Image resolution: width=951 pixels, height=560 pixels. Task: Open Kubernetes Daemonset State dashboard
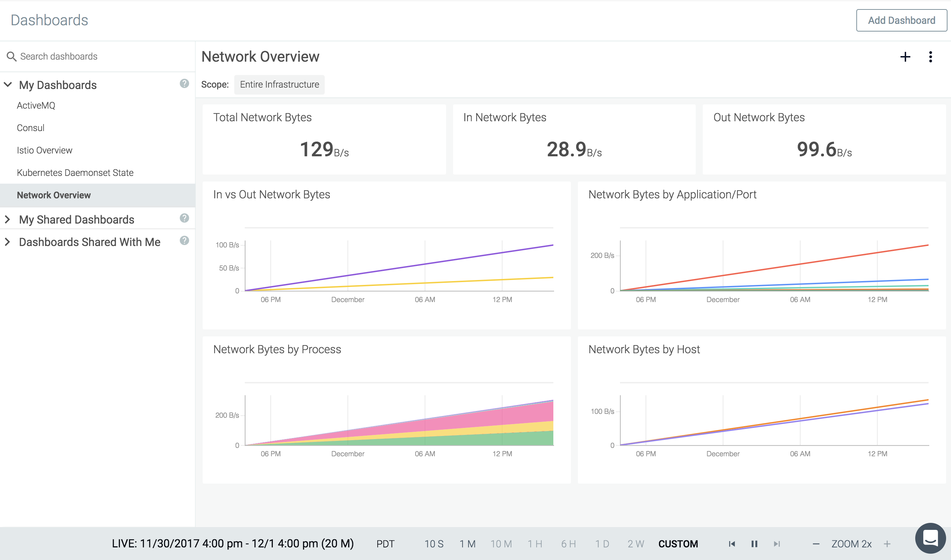(x=75, y=173)
